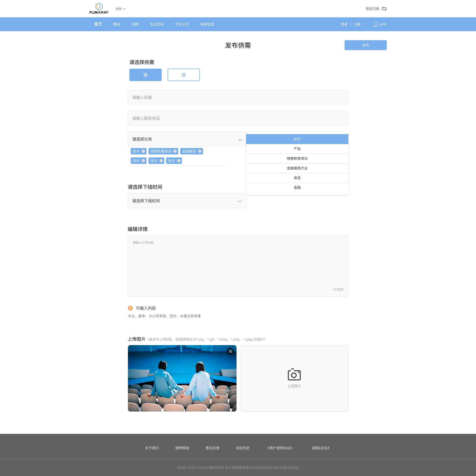Select 销售教育培训 in the category list

point(297,158)
